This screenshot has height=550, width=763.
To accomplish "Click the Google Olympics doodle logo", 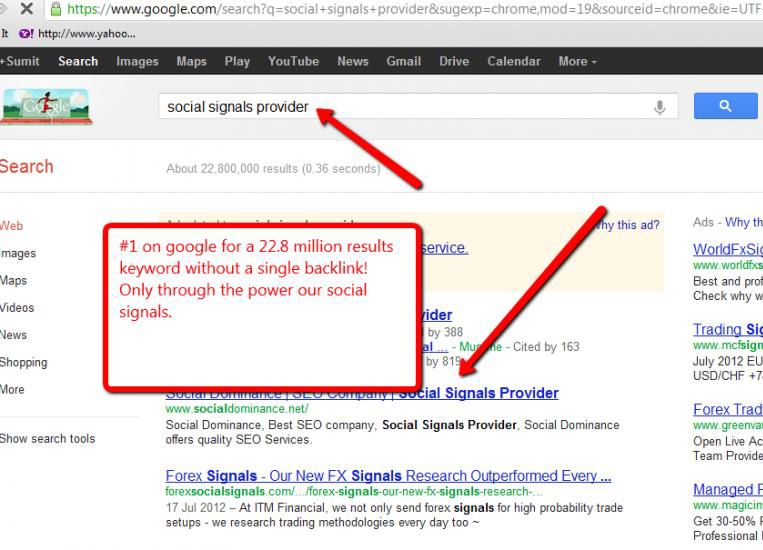I will (x=46, y=107).
